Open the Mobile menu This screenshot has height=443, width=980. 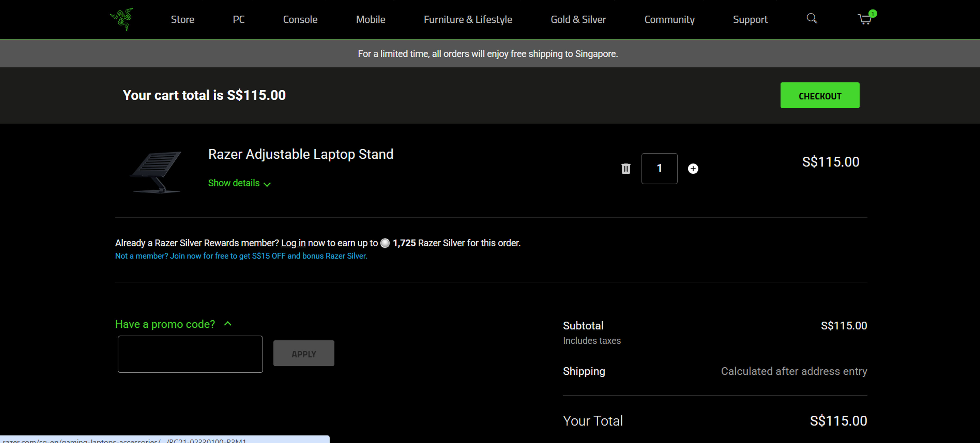371,19
